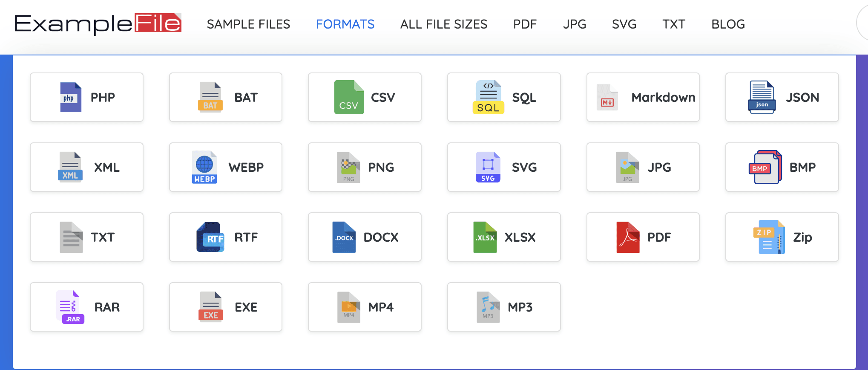Click the dark blue RTF icon
Viewport: 868px width, 370px height.
[210, 237]
